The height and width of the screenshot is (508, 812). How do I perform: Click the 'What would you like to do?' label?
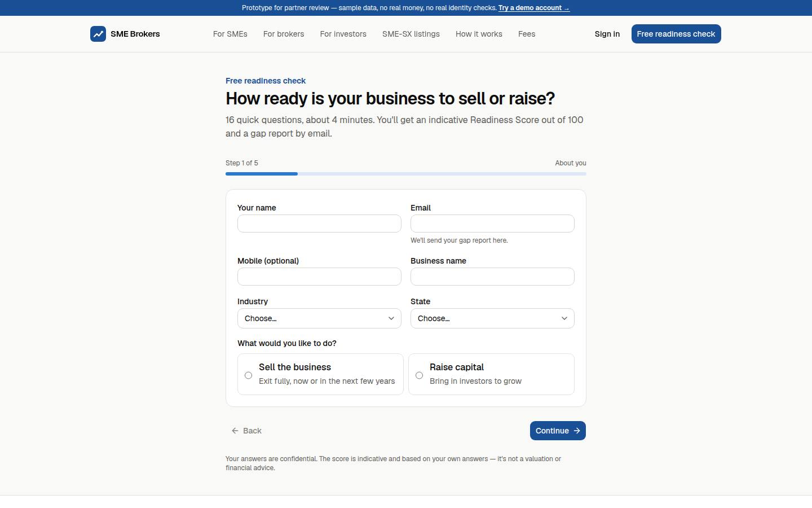tap(287, 343)
